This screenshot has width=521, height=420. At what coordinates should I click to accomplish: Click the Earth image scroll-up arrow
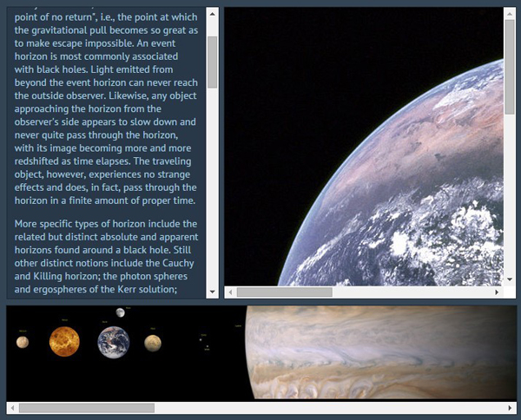(x=510, y=14)
